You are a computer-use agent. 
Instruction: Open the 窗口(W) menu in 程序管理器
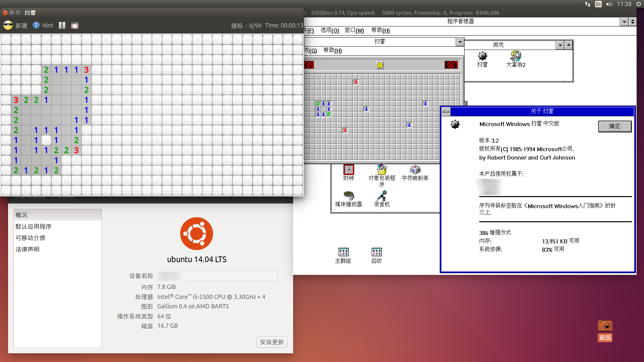point(354,31)
